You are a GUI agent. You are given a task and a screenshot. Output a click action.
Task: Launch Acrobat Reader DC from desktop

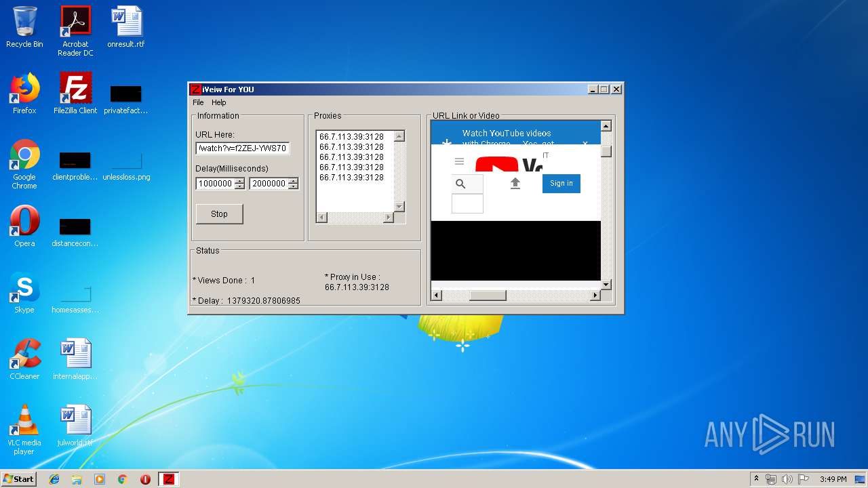point(75,31)
